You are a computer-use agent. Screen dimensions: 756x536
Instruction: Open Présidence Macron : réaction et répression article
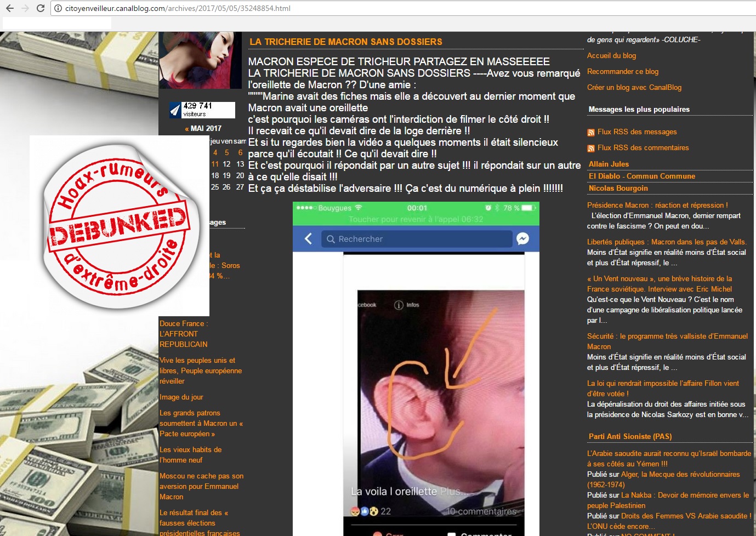pyautogui.click(x=657, y=205)
